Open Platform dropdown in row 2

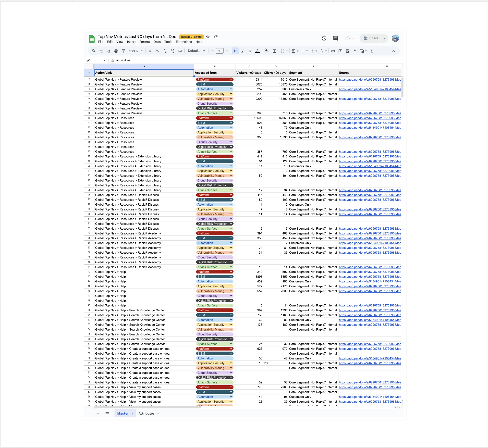(231, 80)
